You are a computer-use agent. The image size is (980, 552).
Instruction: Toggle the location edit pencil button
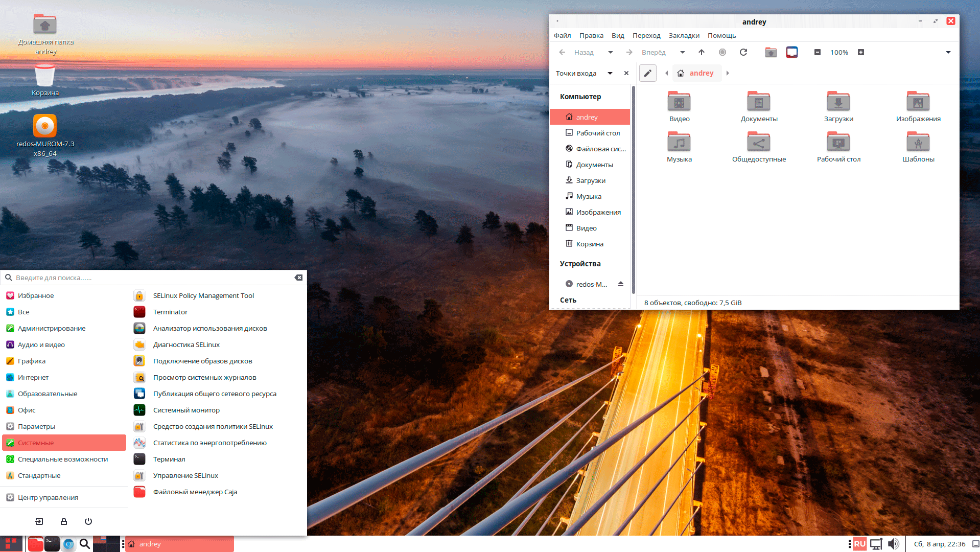click(648, 73)
